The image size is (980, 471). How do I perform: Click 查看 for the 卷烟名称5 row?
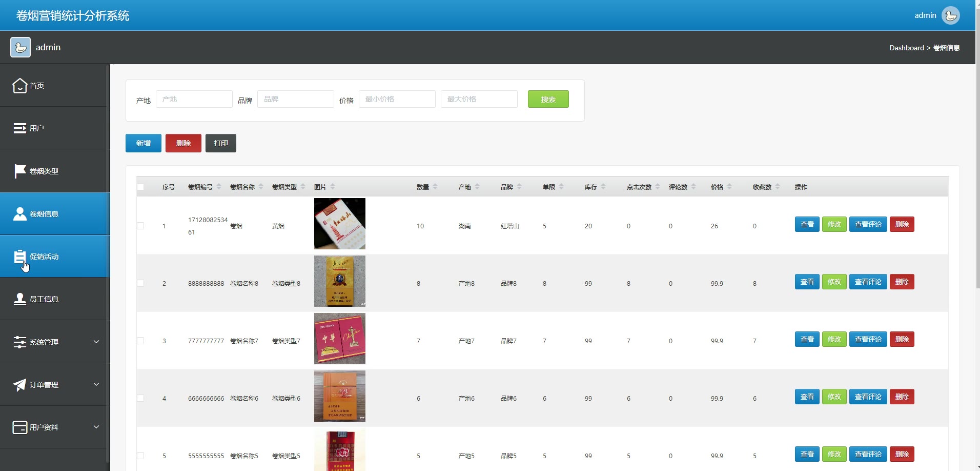click(807, 454)
